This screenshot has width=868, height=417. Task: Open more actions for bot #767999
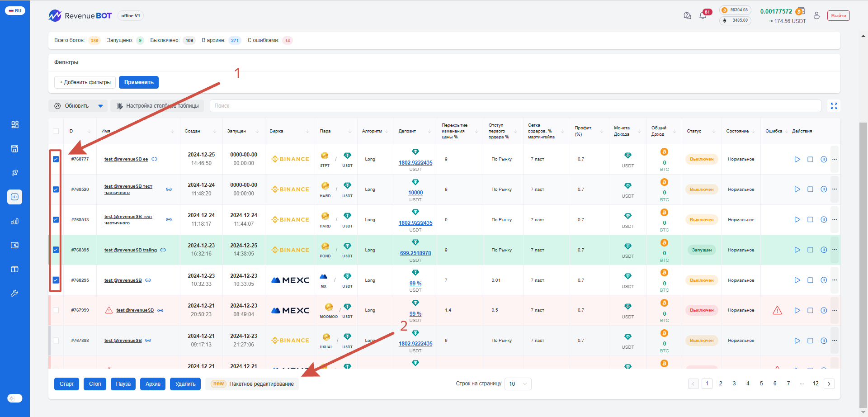tap(835, 310)
